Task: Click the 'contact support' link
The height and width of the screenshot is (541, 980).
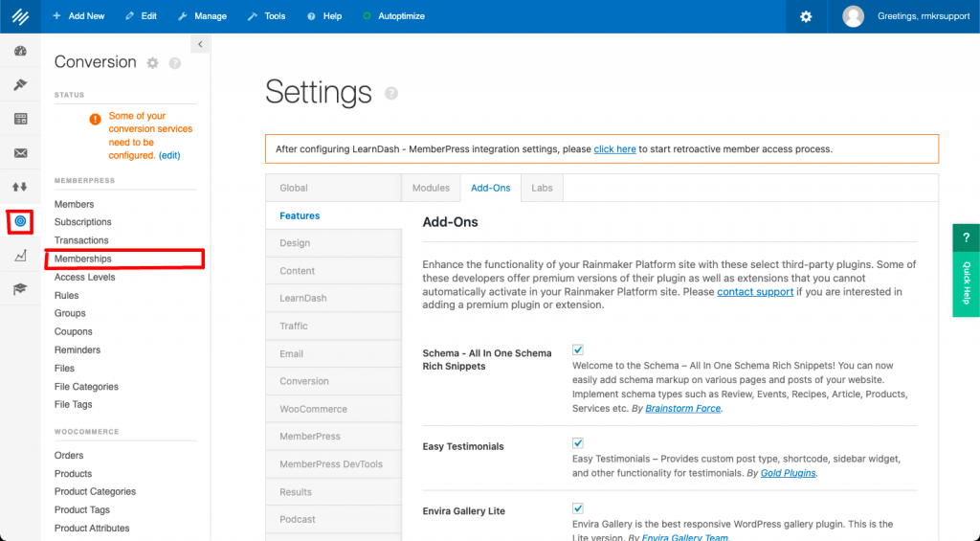Action: [x=755, y=292]
